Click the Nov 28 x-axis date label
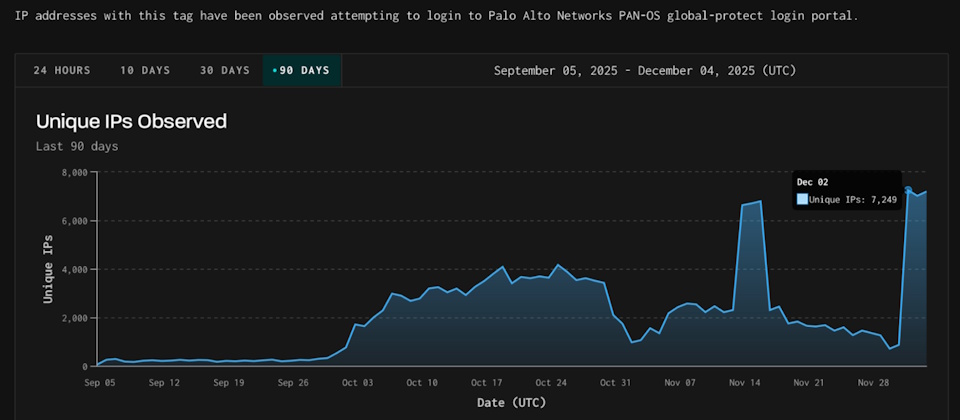Screen dimensions: 960x420 pos(871,382)
